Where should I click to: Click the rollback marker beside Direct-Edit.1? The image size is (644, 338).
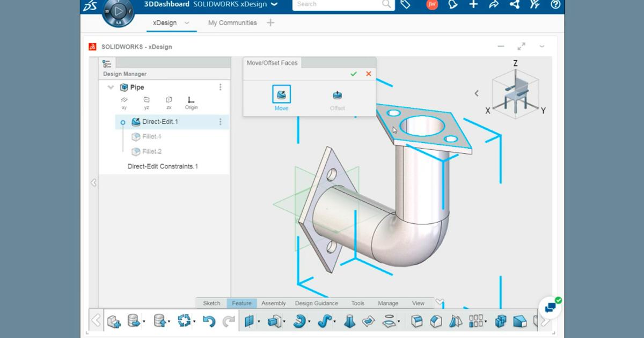pos(122,122)
